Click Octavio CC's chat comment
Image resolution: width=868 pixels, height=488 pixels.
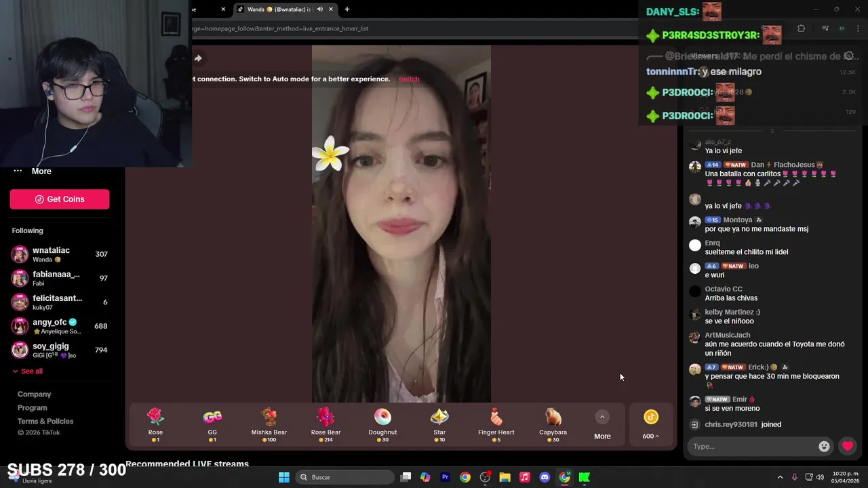[x=731, y=298]
